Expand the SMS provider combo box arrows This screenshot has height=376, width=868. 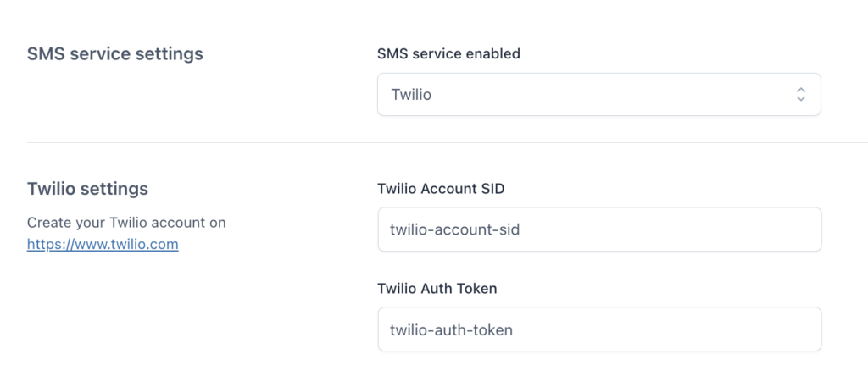click(800, 94)
